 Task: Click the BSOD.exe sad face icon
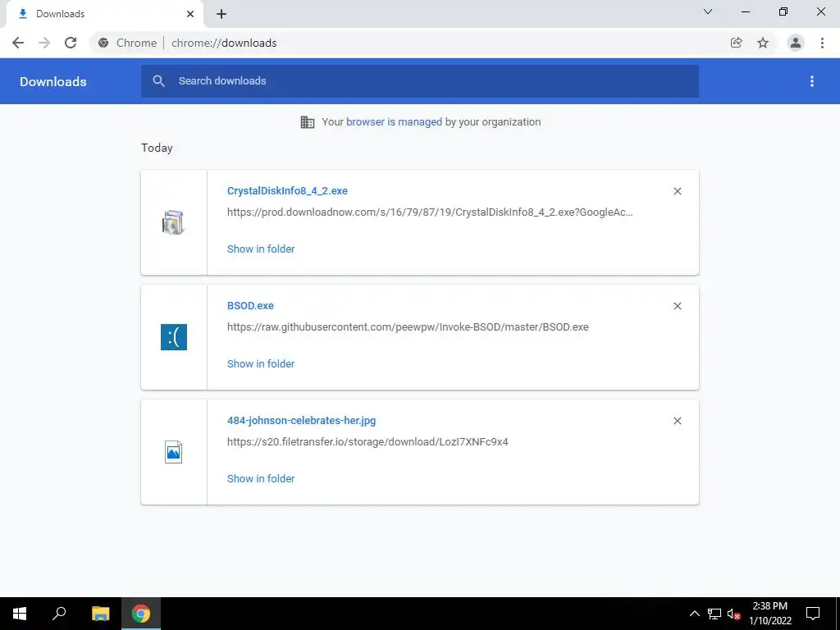click(174, 337)
